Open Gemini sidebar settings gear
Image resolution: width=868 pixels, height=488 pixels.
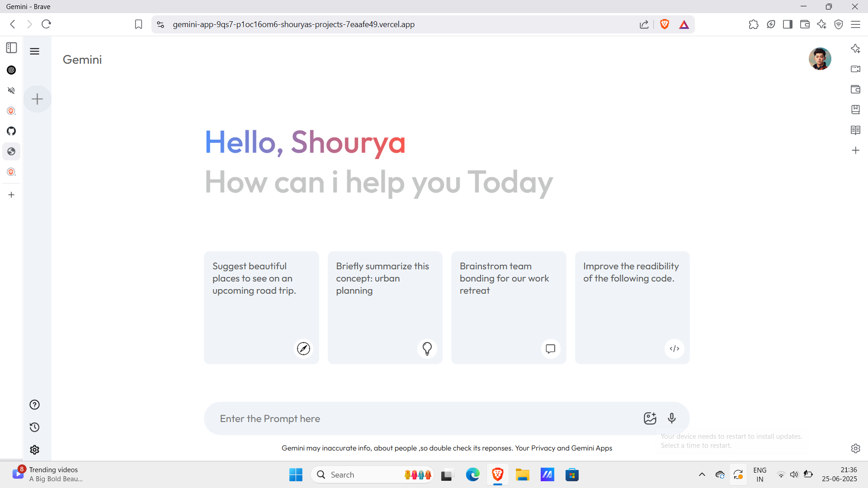point(34,450)
